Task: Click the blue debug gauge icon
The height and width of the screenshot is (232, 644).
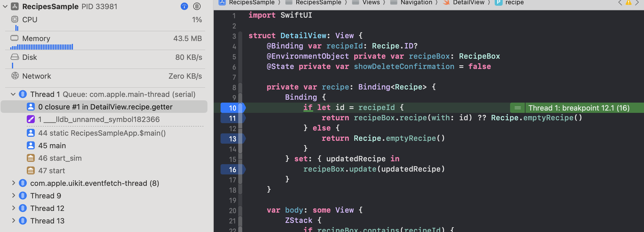Action: pyautogui.click(x=184, y=6)
